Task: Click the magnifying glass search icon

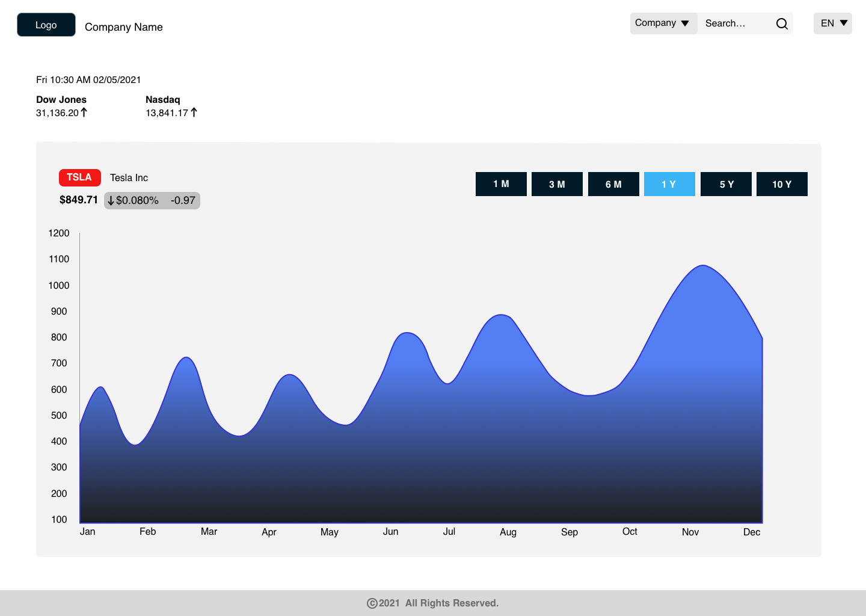Action: [x=781, y=23]
